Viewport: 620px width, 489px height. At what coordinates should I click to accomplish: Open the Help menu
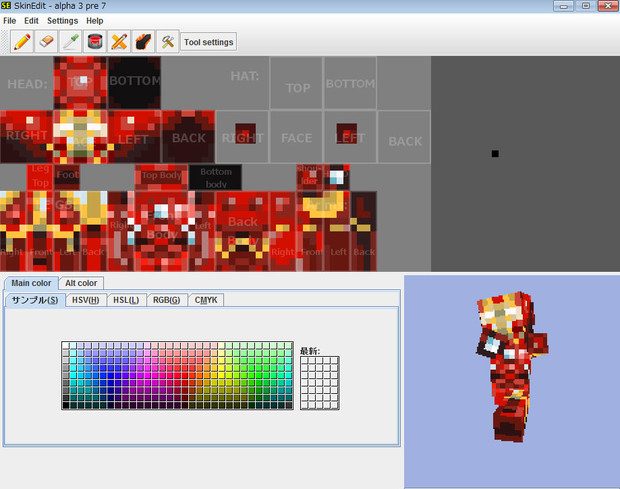(x=95, y=21)
